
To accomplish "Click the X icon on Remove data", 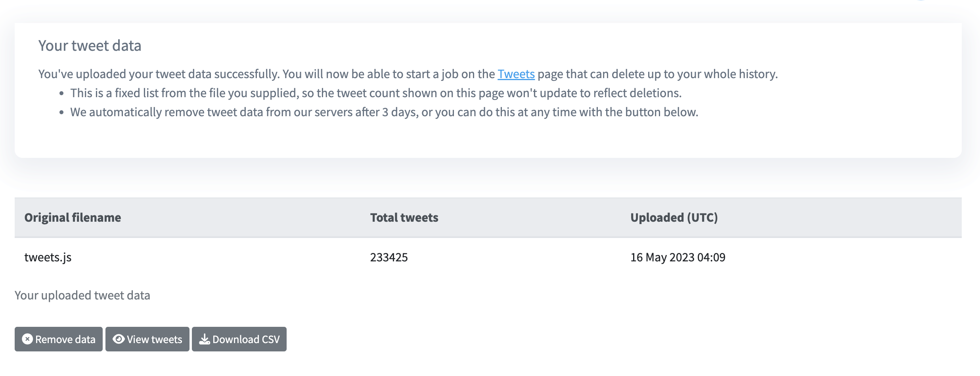I will [27, 339].
